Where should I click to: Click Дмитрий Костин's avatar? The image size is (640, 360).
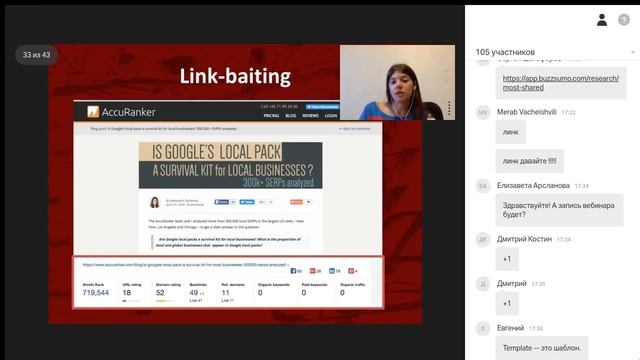(483, 240)
